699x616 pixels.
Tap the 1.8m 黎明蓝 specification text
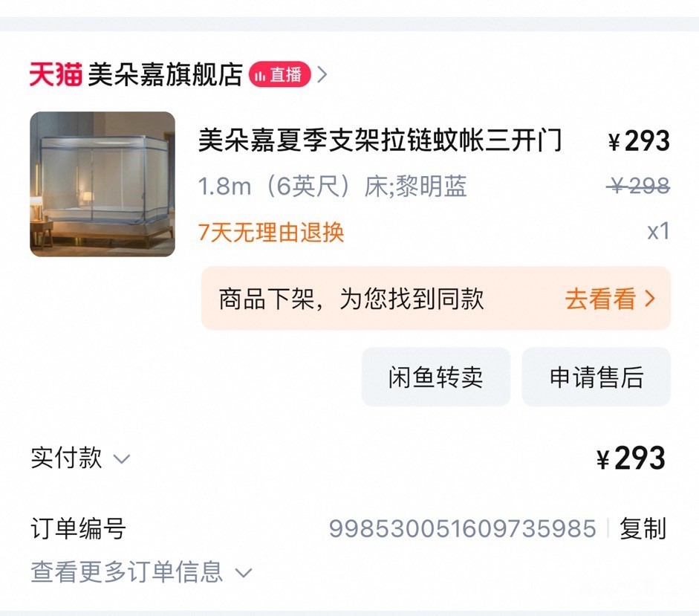332,187
